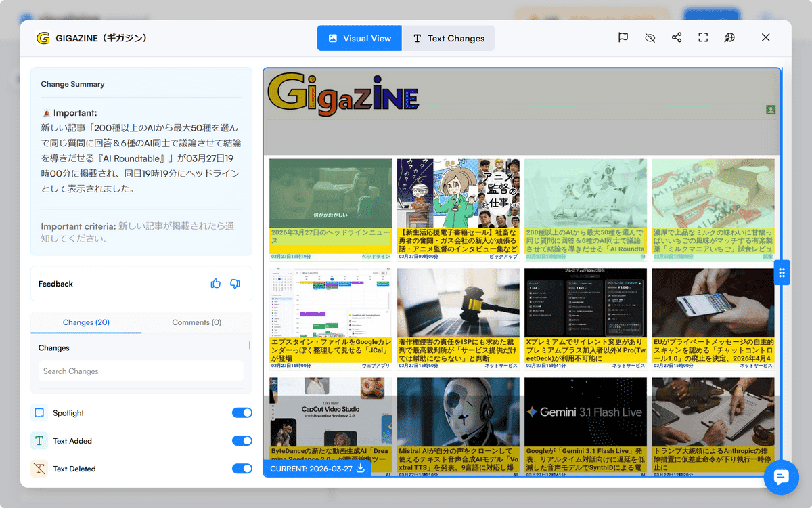The height and width of the screenshot is (508, 812).
Task: Open the share options icon
Action: click(x=677, y=38)
